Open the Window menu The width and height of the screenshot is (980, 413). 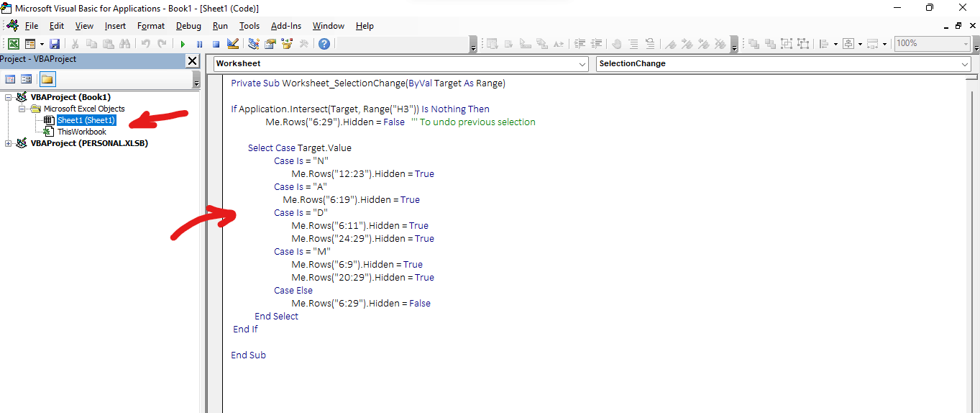point(329,26)
